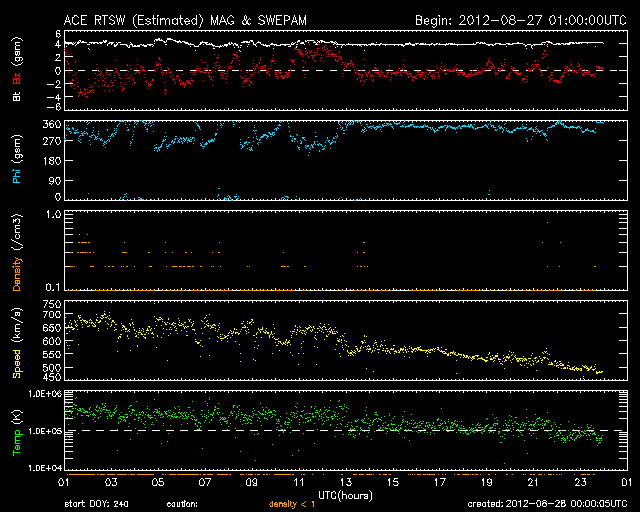Select hour 21 on the time axis
This screenshot has height=512, width=640.
533,483
